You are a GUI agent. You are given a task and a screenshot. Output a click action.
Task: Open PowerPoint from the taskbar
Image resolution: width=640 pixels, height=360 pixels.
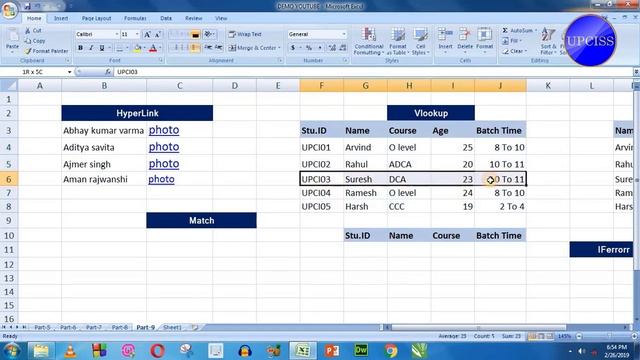[x=332, y=350]
